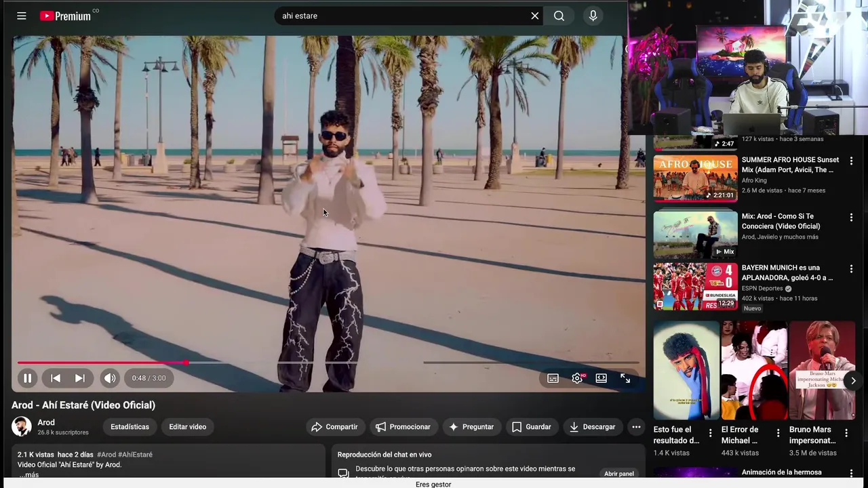Open SUMMER AFRO HOUSE Sunset Mix title
The image size is (868, 488).
coord(790,165)
